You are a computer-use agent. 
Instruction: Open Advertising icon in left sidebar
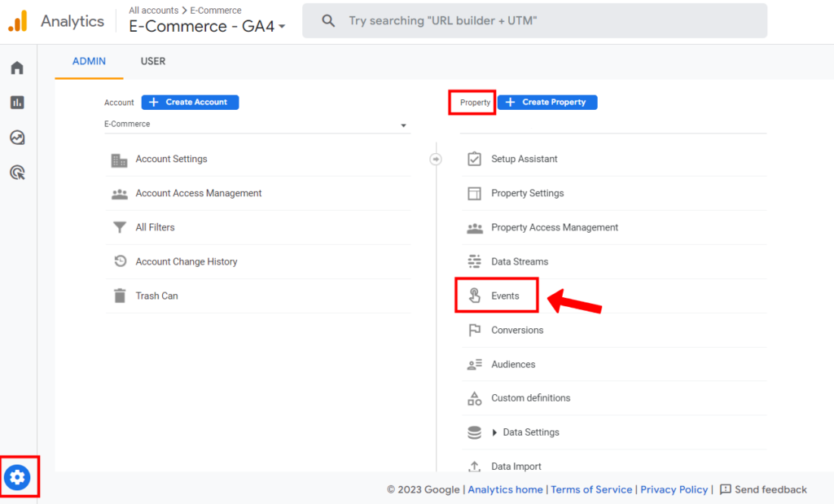(x=17, y=172)
